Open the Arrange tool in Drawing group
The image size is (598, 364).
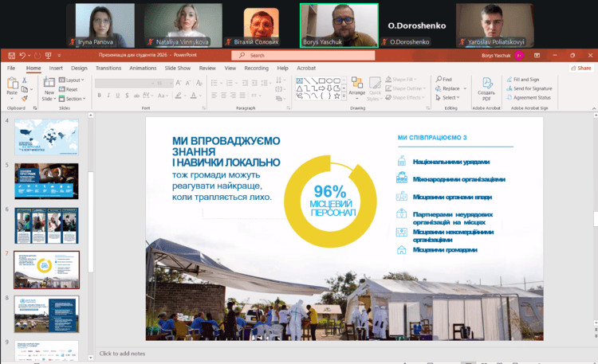click(x=356, y=86)
